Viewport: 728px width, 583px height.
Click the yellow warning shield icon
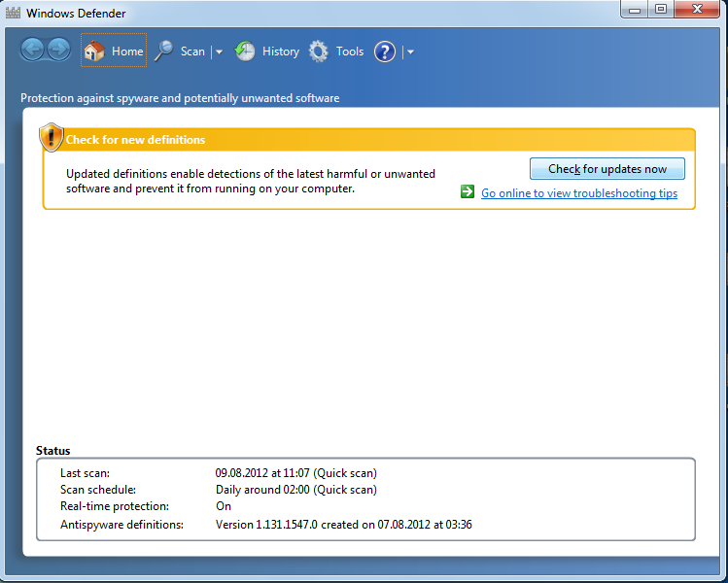(51, 138)
